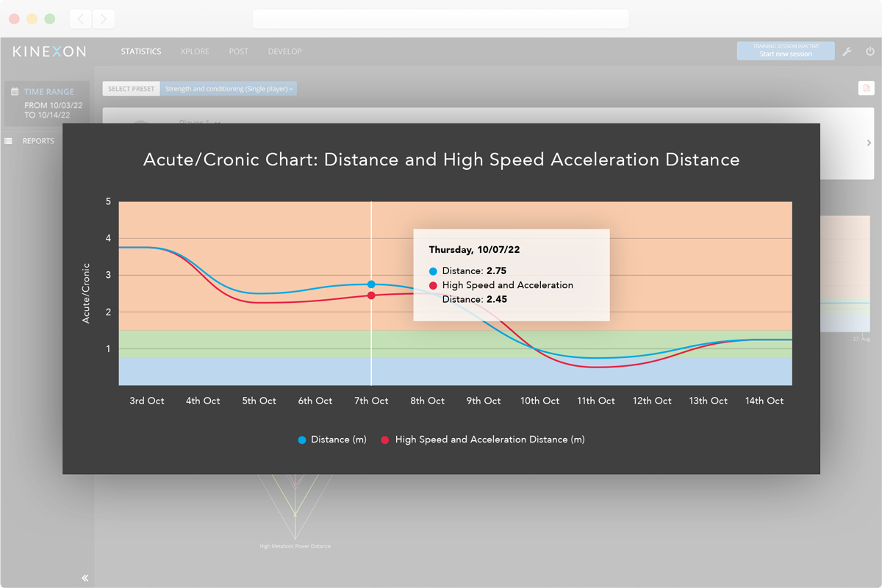
Task: Click the tooltip date Thursday, 10/07/22
Action: tap(476, 250)
